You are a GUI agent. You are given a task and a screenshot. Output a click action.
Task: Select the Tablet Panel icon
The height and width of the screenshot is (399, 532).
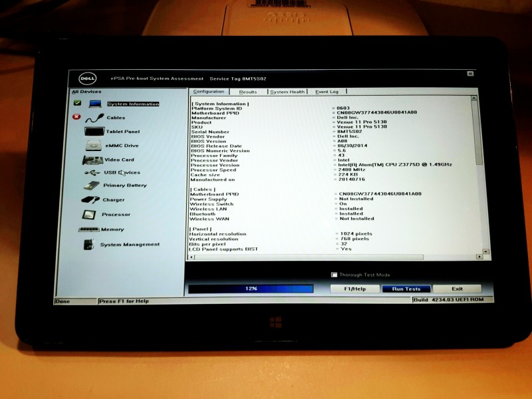click(x=94, y=131)
